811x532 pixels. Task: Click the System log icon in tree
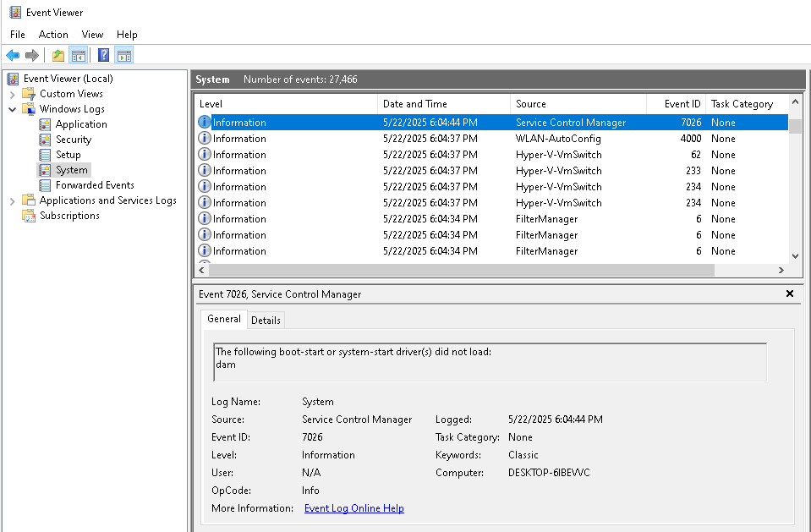tap(45, 170)
